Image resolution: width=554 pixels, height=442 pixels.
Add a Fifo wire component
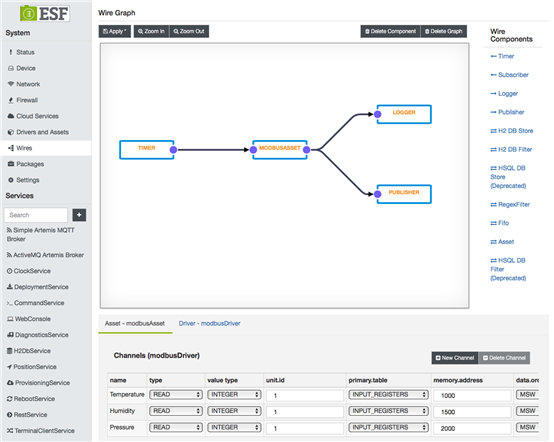coord(500,223)
